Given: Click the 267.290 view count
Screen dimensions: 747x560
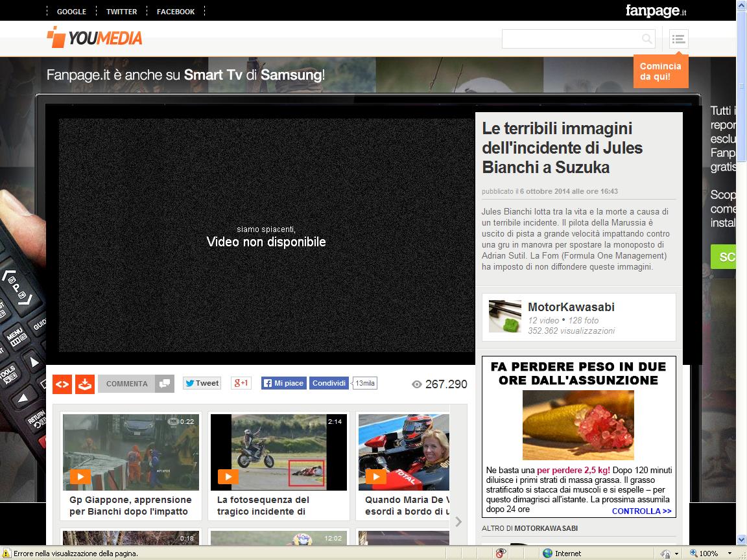Looking at the screenshot, I should [446, 384].
